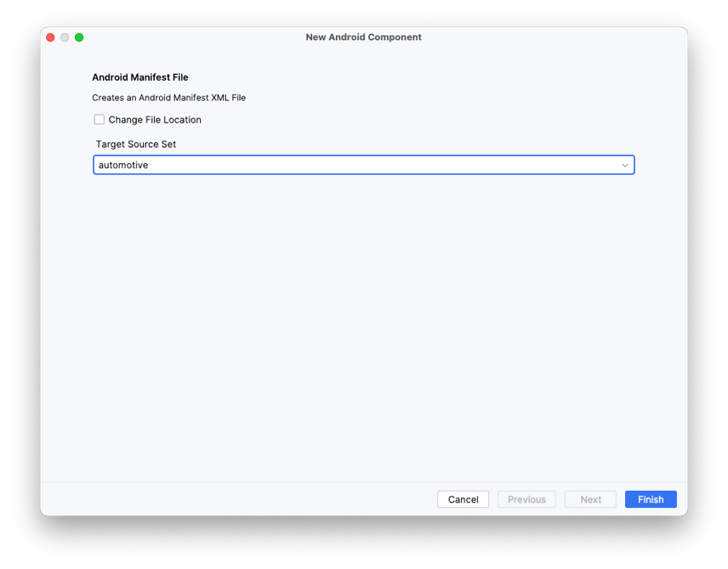Click the Target Source Set label
The image size is (728, 569).
click(136, 144)
